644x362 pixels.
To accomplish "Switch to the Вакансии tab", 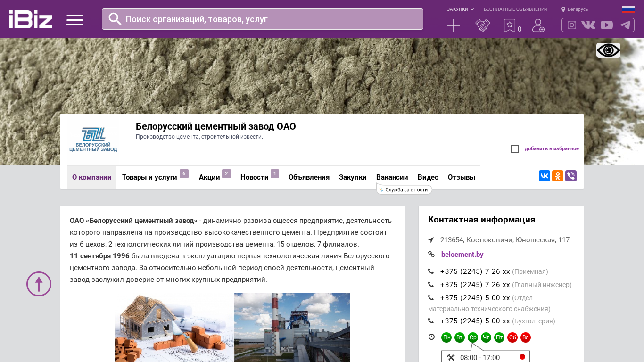I will point(392,177).
